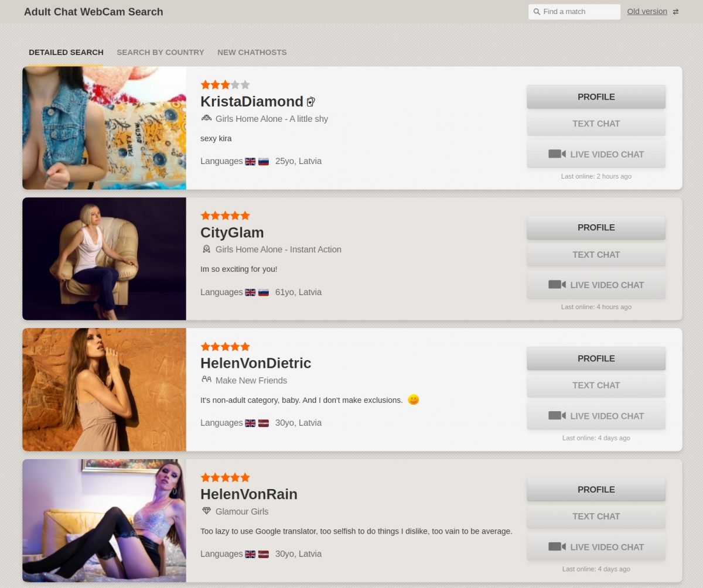Open the New Chathosts tab
The image size is (703, 588).
252,52
